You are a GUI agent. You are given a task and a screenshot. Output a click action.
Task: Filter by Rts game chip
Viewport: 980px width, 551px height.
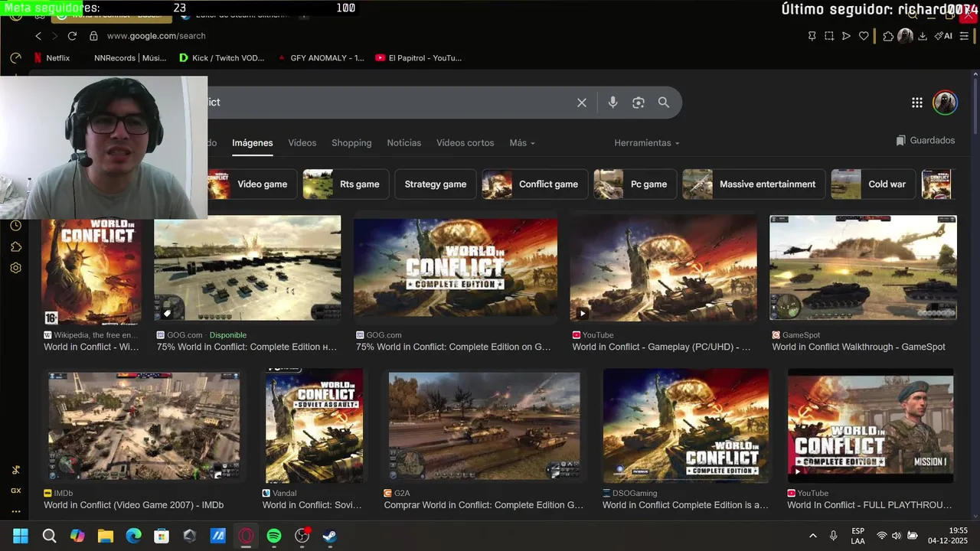pyautogui.click(x=346, y=184)
